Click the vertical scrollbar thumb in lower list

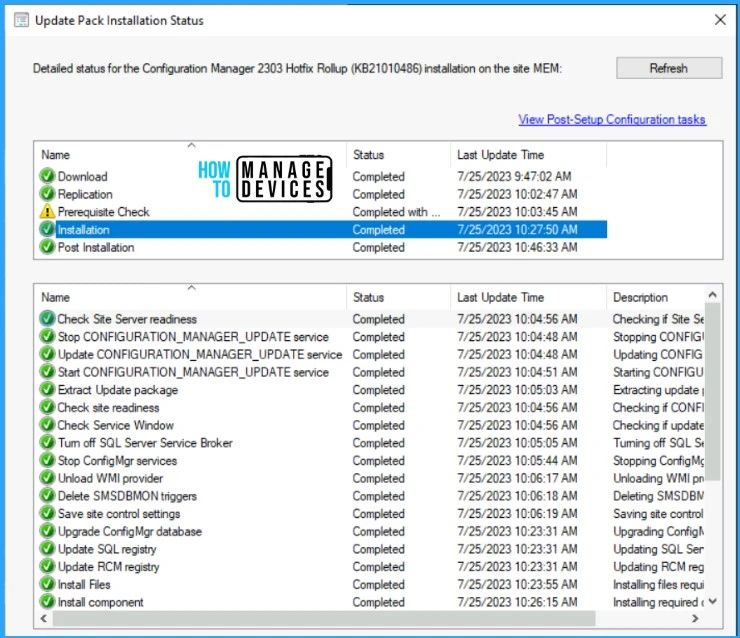(x=713, y=391)
